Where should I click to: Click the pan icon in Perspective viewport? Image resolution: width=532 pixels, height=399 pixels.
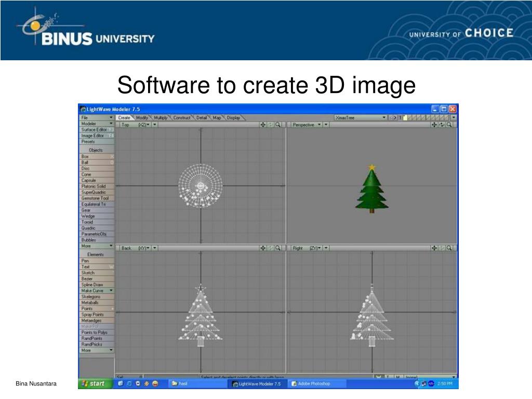[434, 125]
